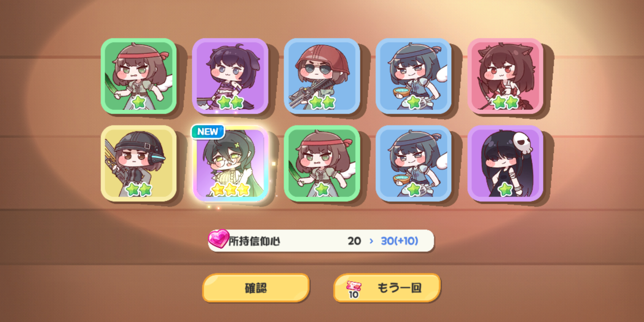644x322 pixels.
Task: Choose the long black-haired girl with skull
Action: click(x=505, y=163)
